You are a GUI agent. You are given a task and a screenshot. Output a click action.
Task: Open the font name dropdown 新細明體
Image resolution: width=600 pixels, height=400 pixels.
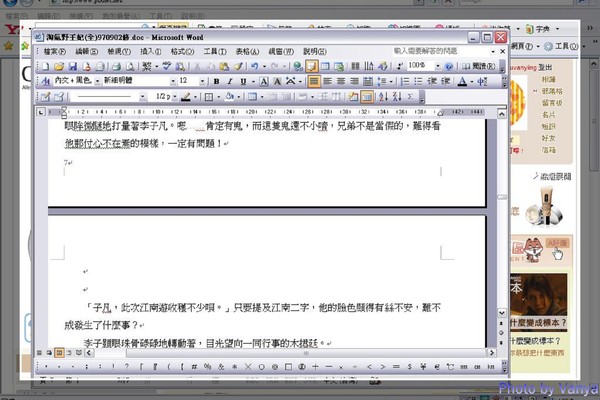(173, 81)
